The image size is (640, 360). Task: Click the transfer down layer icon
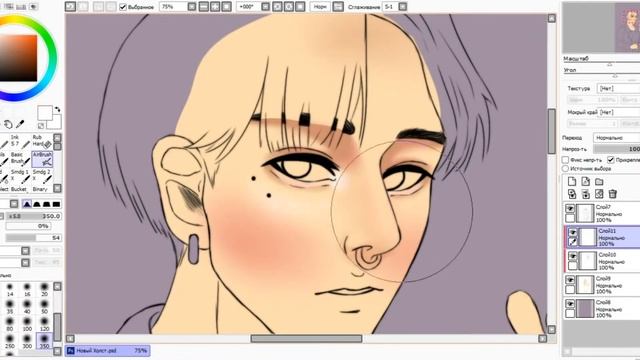tap(572, 194)
